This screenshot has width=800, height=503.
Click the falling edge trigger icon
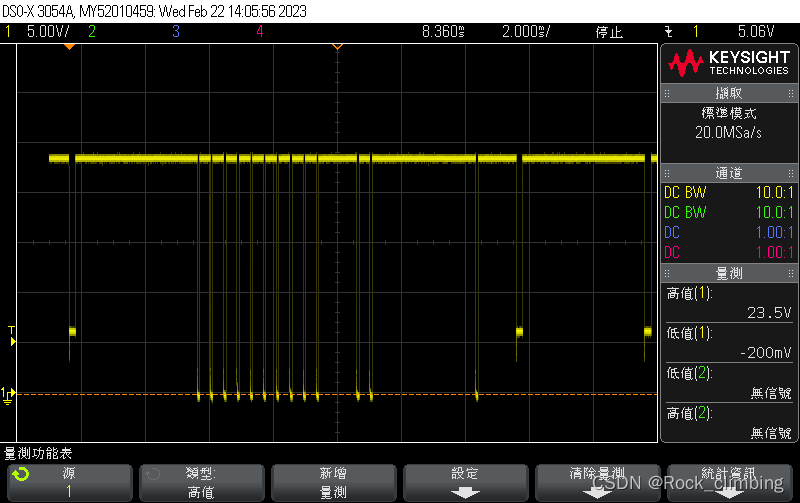click(668, 32)
